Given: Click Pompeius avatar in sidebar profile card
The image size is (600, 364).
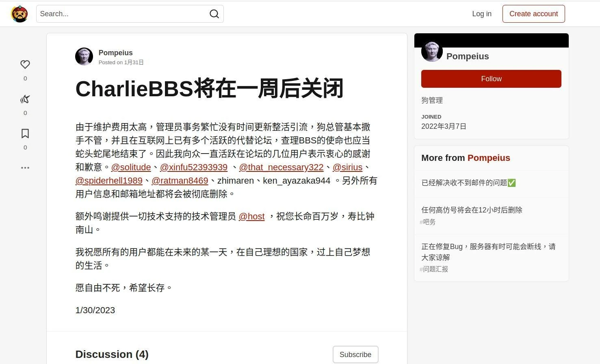Looking at the screenshot, I should [432, 51].
